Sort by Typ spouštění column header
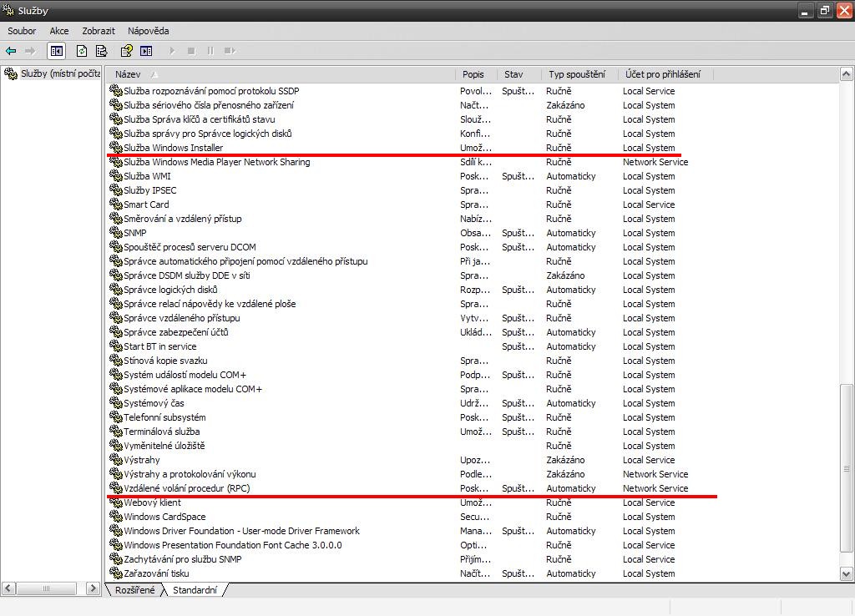 (x=580, y=74)
